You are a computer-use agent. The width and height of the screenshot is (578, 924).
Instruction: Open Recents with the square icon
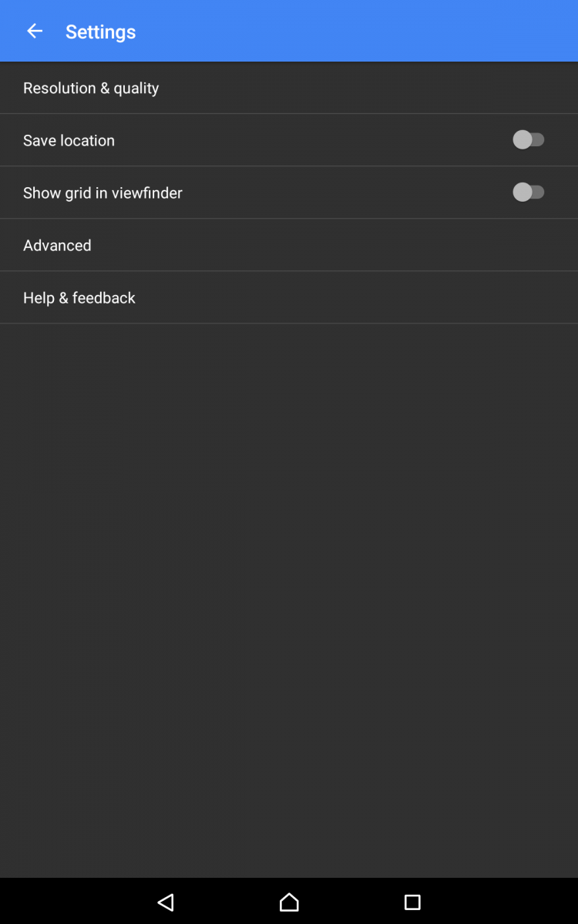[x=412, y=902]
